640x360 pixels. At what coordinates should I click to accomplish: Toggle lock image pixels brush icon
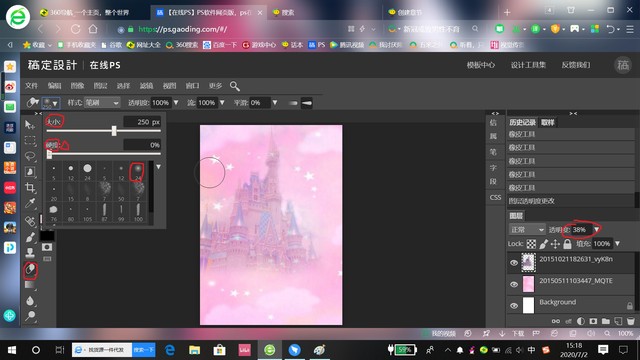click(543, 244)
